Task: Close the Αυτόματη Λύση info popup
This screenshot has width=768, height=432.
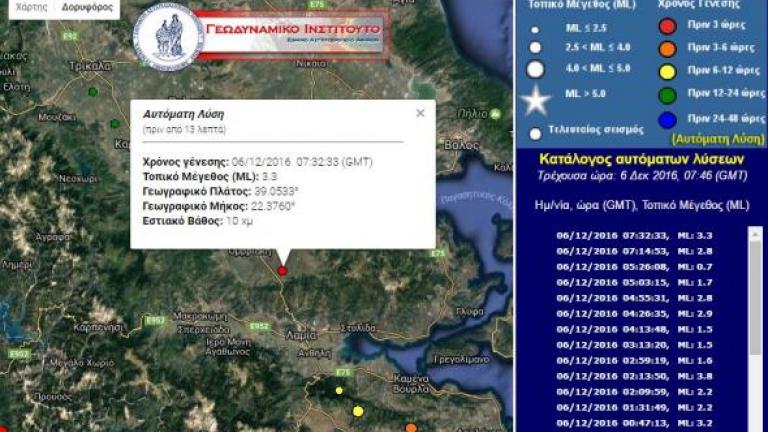Action: coord(420,113)
